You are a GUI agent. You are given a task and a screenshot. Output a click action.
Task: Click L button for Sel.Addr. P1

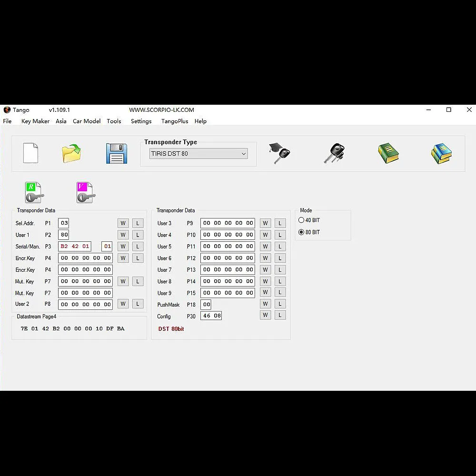coord(138,223)
